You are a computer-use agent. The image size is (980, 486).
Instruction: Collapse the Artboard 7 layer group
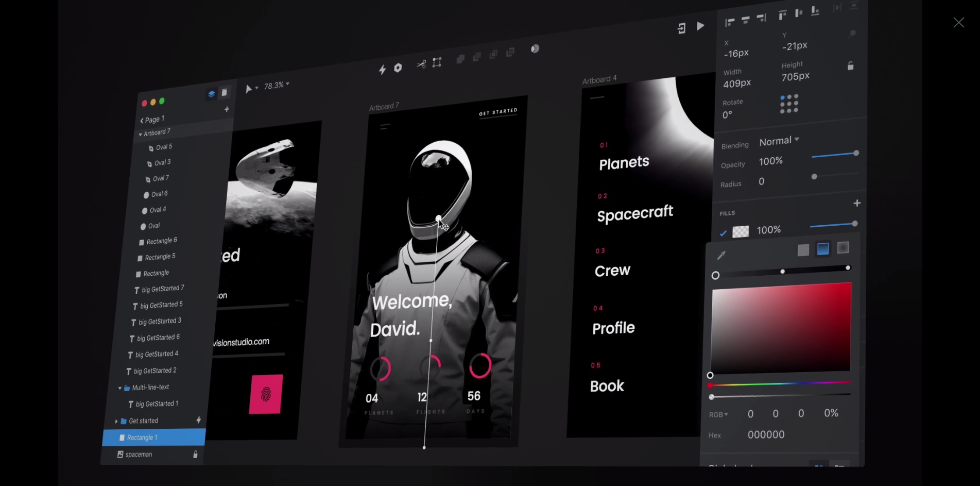(x=140, y=134)
